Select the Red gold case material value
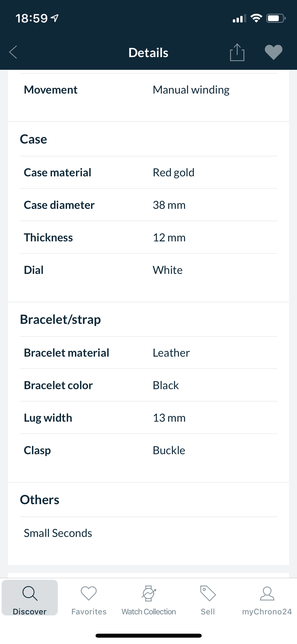The width and height of the screenshot is (297, 644). click(x=173, y=173)
